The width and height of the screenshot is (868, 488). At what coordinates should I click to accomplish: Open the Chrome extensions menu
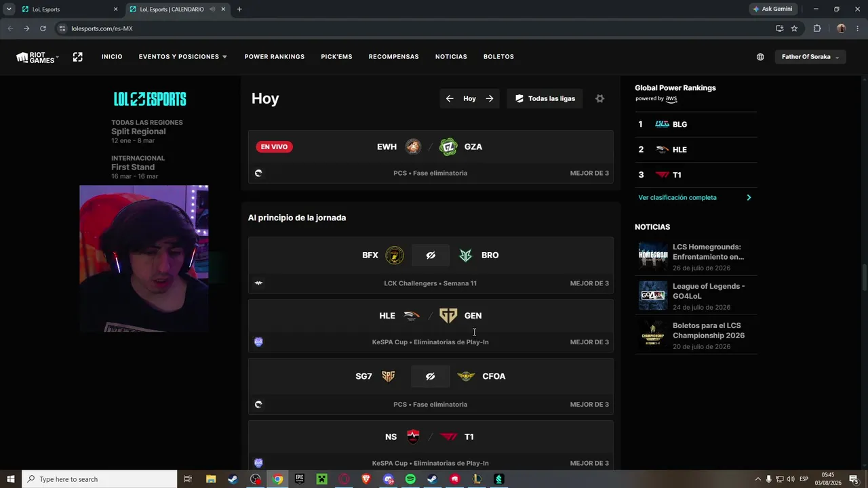(x=817, y=28)
